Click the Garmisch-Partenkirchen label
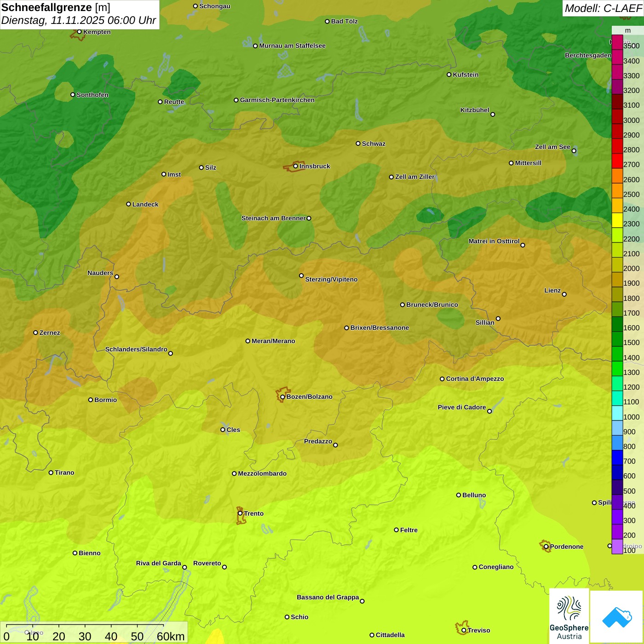The image size is (644, 644). pyautogui.click(x=277, y=100)
